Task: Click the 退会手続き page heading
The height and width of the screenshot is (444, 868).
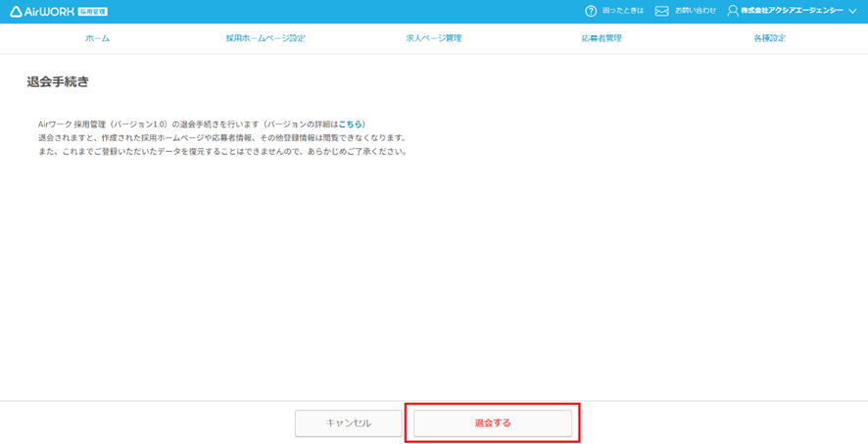Action: coord(58,82)
